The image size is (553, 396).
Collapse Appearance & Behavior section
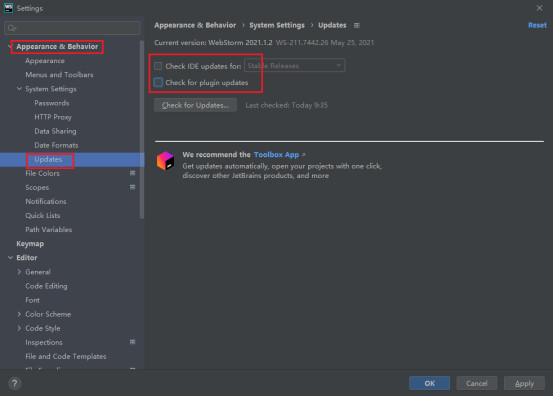pyautogui.click(x=10, y=47)
